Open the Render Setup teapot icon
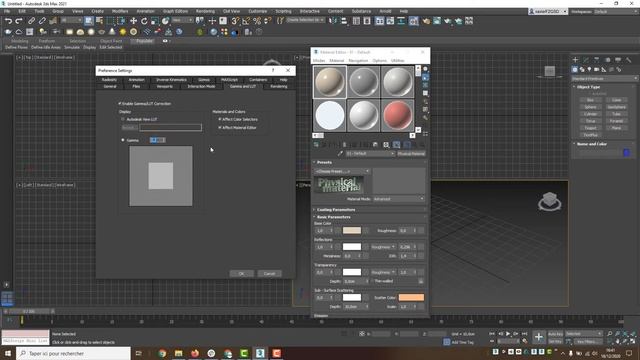 pyautogui.click(x=426, y=21)
